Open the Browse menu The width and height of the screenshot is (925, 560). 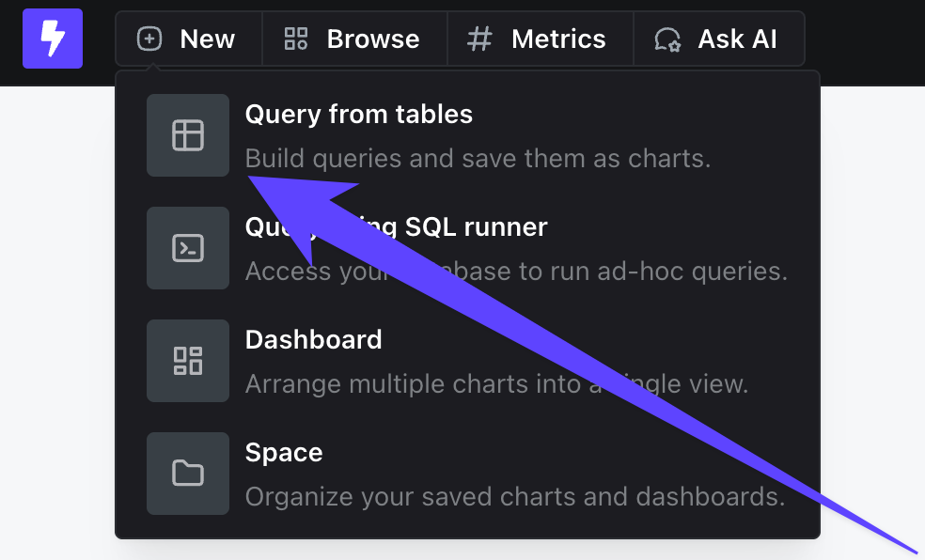(x=354, y=39)
